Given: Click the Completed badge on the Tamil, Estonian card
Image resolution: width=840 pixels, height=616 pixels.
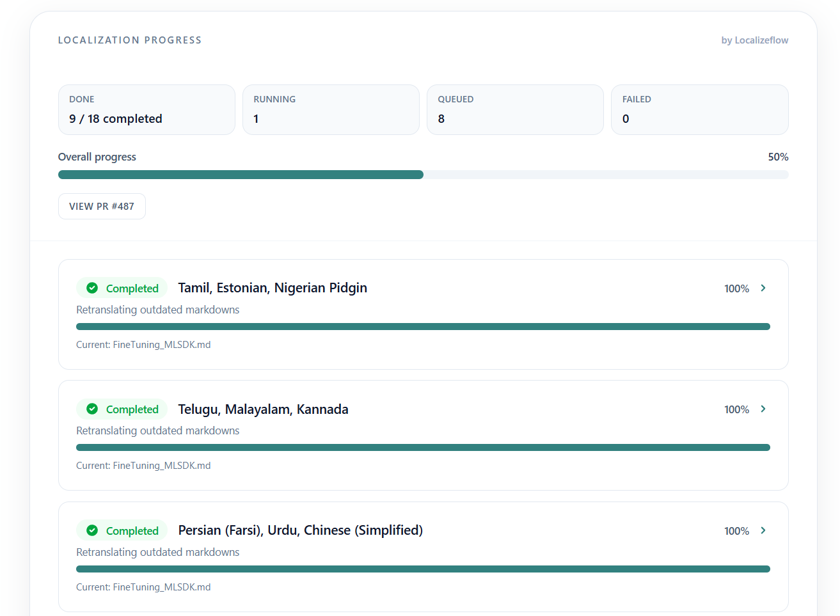Looking at the screenshot, I should point(122,288).
